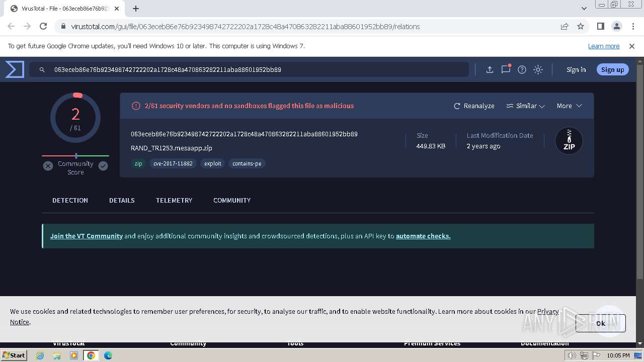This screenshot has width=644, height=362.
Task: Open the help question mark icon
Action: pos(522,70)
